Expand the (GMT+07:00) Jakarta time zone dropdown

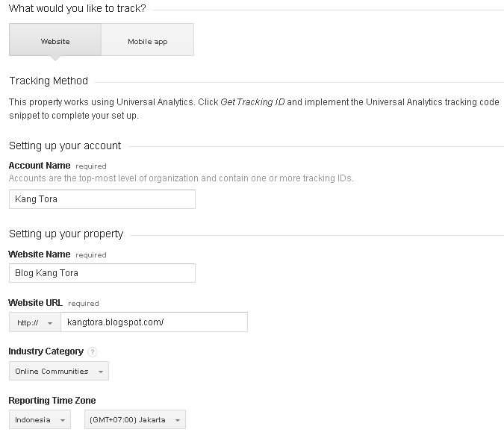[134, 419]
